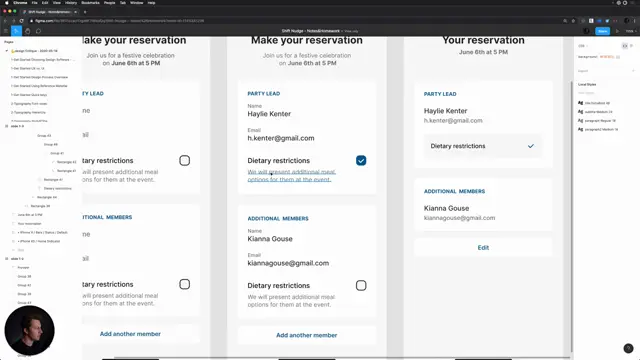Click the kiannagouse@gmail.com email in middle frame

point(288,263)
